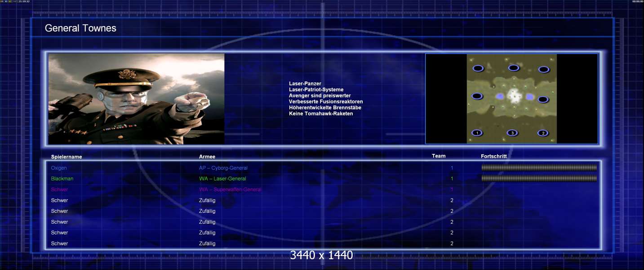This screenshot has width=644, height=270.
Task: Click the Höherentwickelte Brennstäbe line
Action: [325, 108]
